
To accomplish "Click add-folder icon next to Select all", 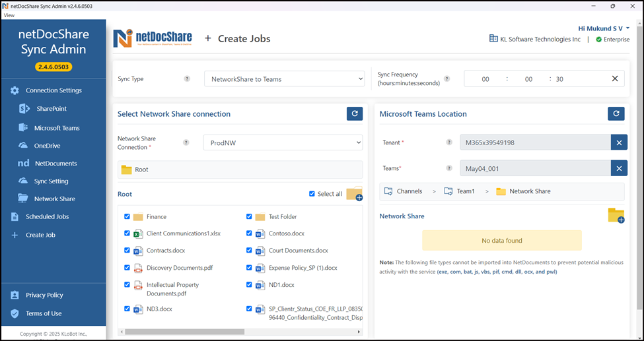I will point(355,193).
